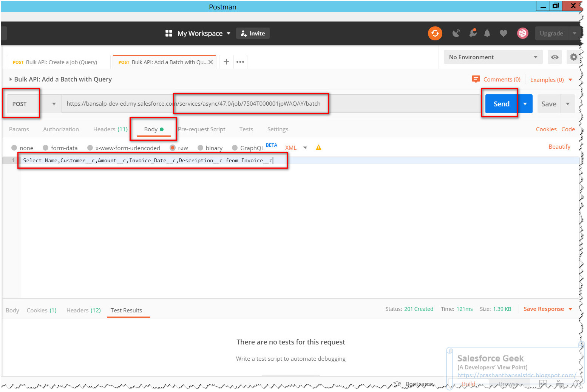Screen dimensions: 587x392
Task: Open the notifications bell icon
Action: point(487,33)
